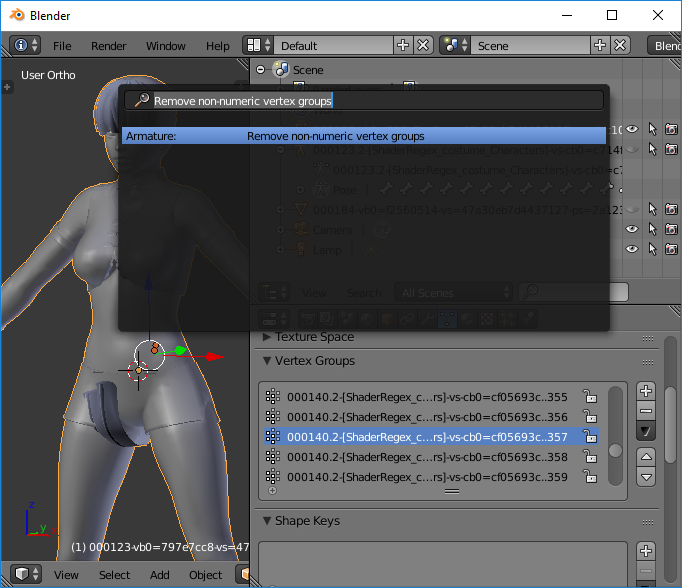This screenshot has height=588, width=682.
Task: Add a new scene with the plus button
Action: pos(600,45)
